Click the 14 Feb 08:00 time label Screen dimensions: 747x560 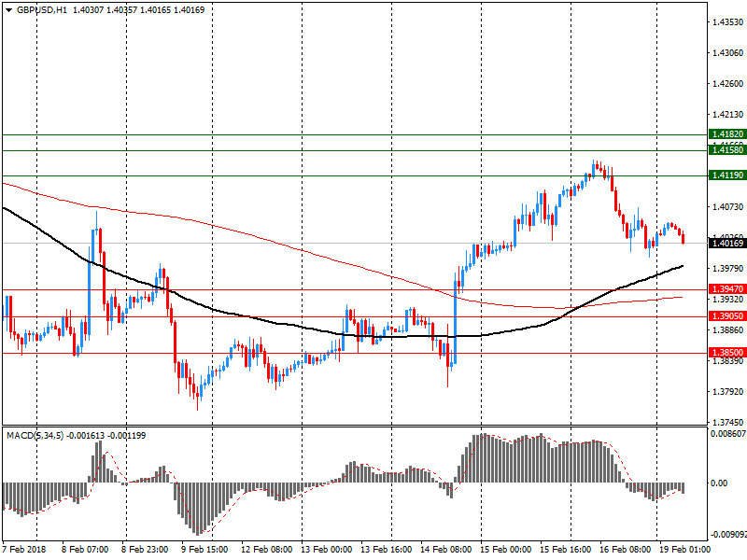(x=446, y=550)
